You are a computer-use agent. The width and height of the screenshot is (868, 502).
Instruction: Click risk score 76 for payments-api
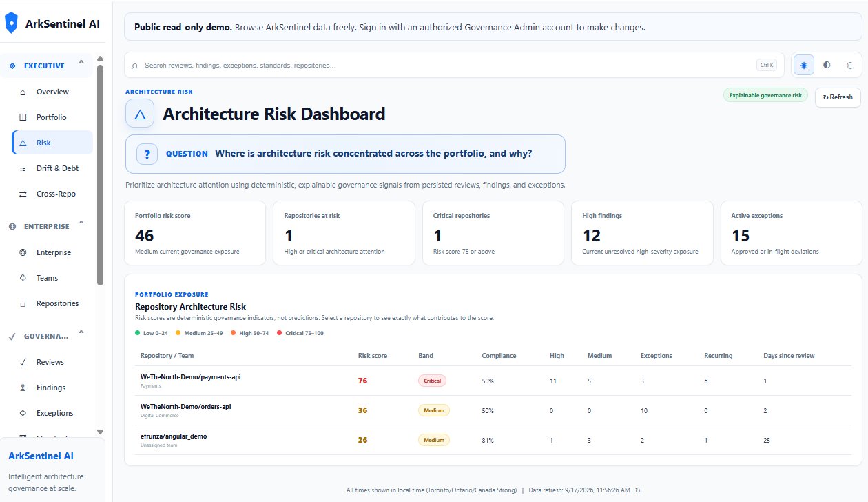tap(363, 381)
